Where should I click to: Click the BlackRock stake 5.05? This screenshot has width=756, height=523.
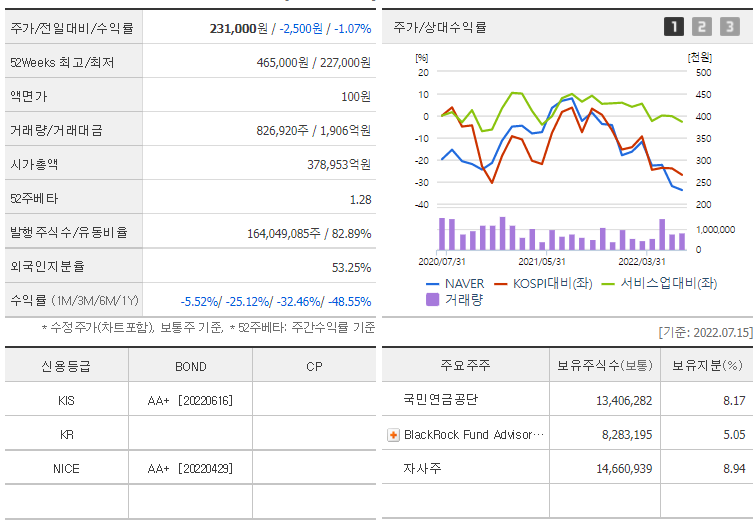(734, 435)
